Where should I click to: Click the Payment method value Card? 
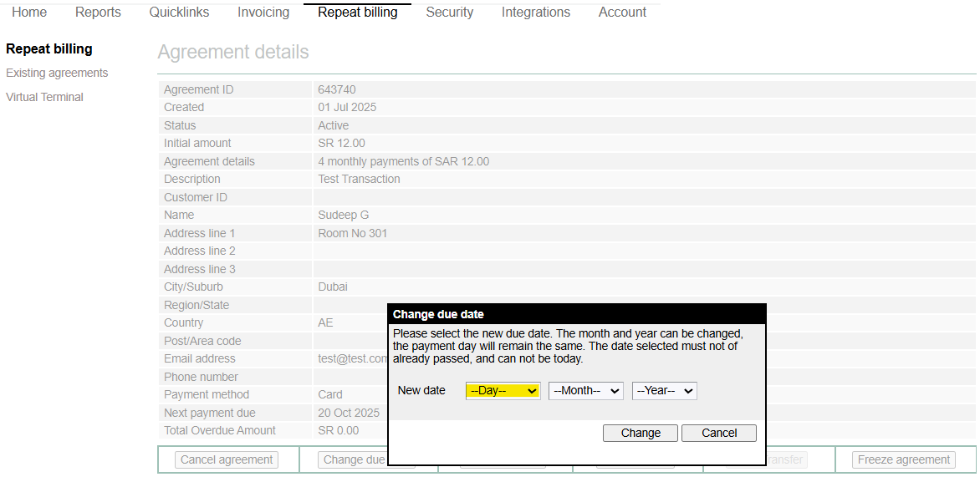[330, 394]
